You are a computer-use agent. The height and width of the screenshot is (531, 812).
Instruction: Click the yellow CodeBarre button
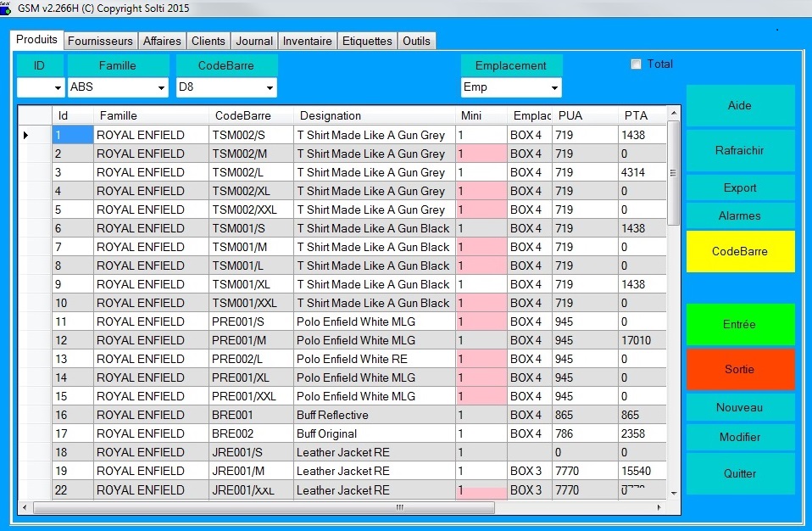pyautogui.click(x=740, y=252)
